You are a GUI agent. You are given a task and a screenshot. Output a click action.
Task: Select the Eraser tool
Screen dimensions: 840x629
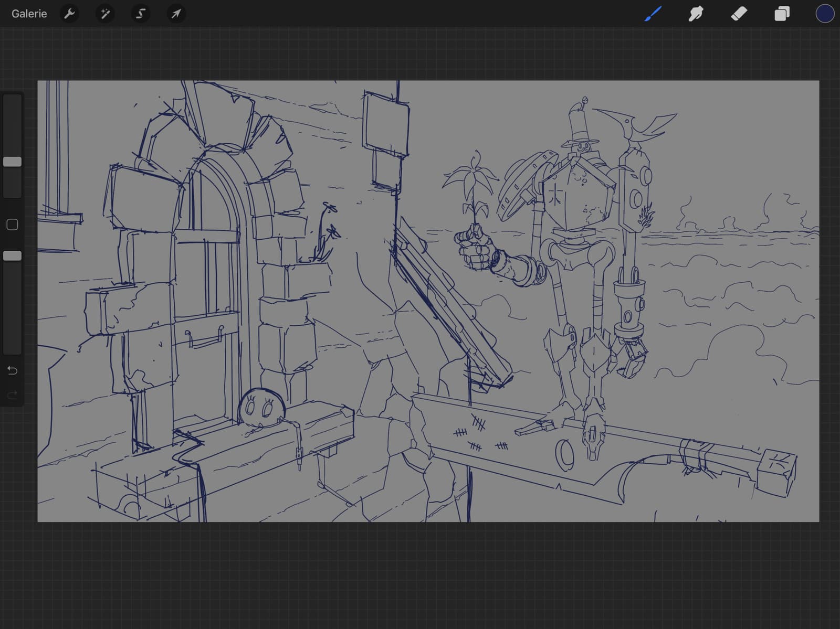pos(739,14)
